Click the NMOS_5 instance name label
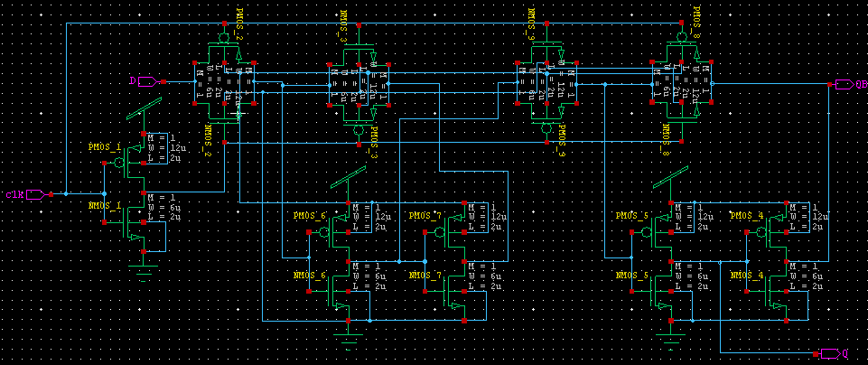This screenshot has height=365, width=868. pos(630,275)
